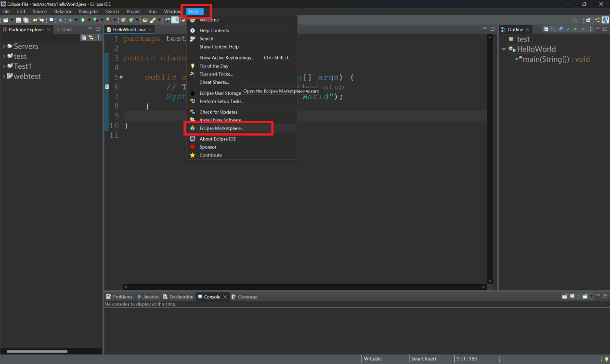Click the toolbar search magnifier icon
610x364 pixels.
(575, 20)
